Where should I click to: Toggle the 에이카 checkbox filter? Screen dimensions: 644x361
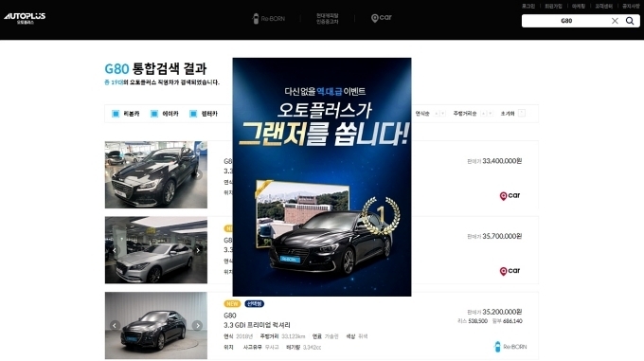[154, 114]
